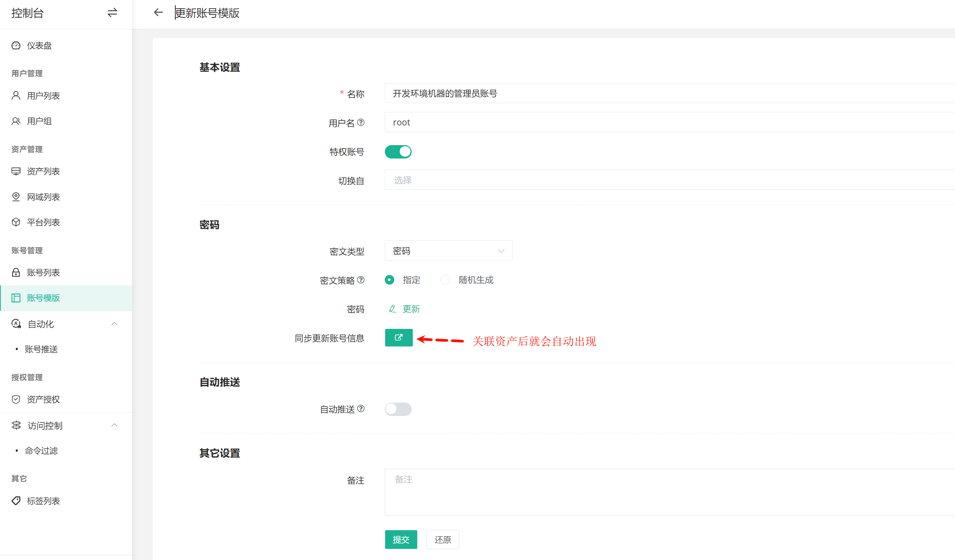Open 资产授权 menu item
This screenshot has width=955, height=560.
coord(43,399)
